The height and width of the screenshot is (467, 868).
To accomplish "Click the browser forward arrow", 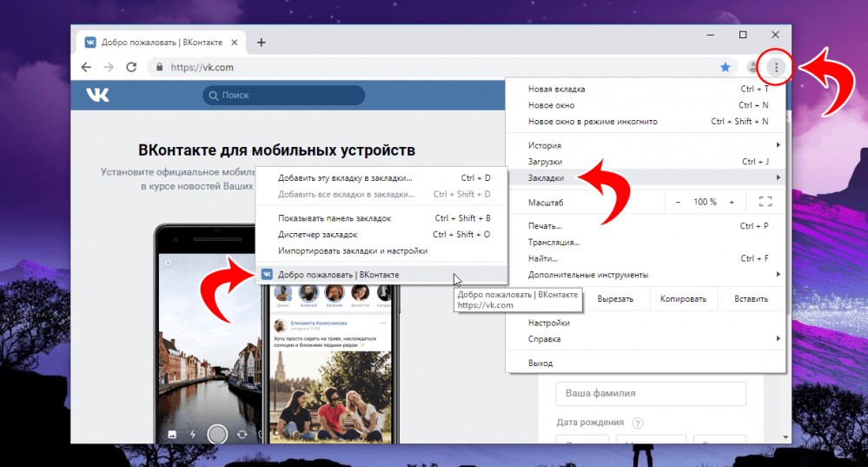I will click(x=109, y=67).
